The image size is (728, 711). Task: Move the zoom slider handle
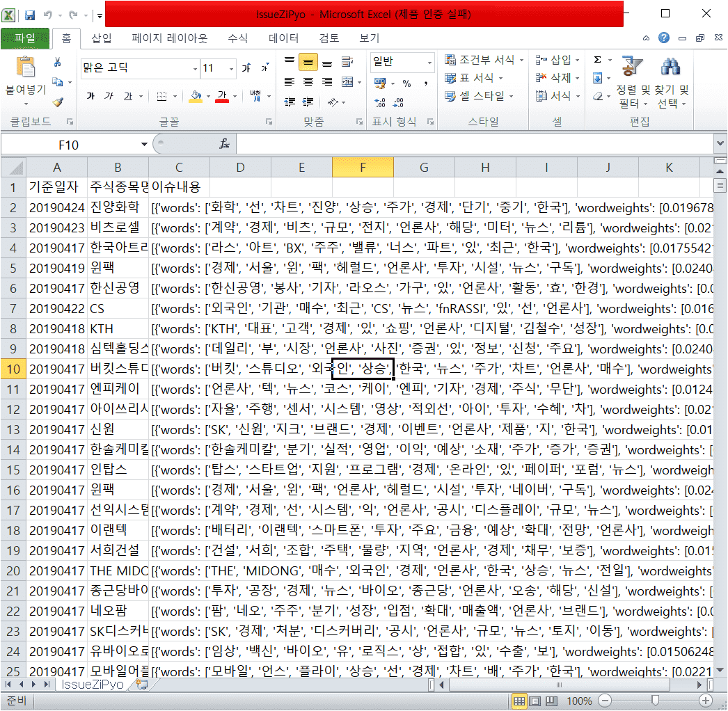click(x=655, y=701)
